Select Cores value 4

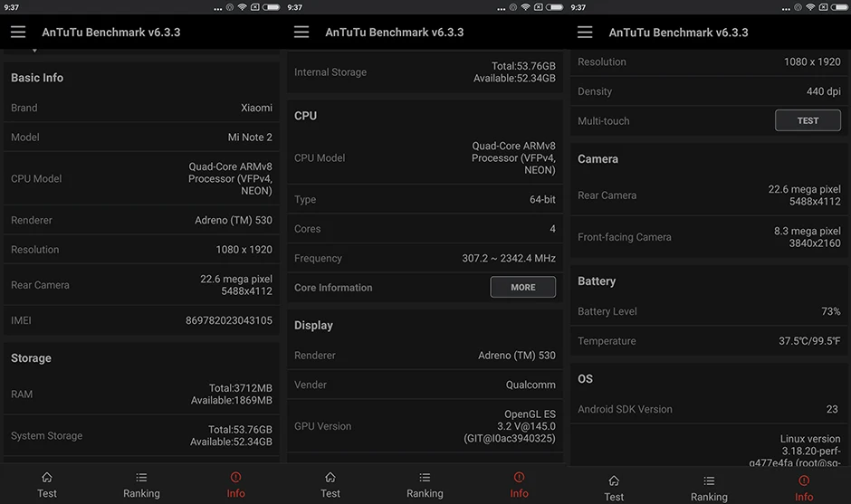pyautogui.click(x=552, y=228)
